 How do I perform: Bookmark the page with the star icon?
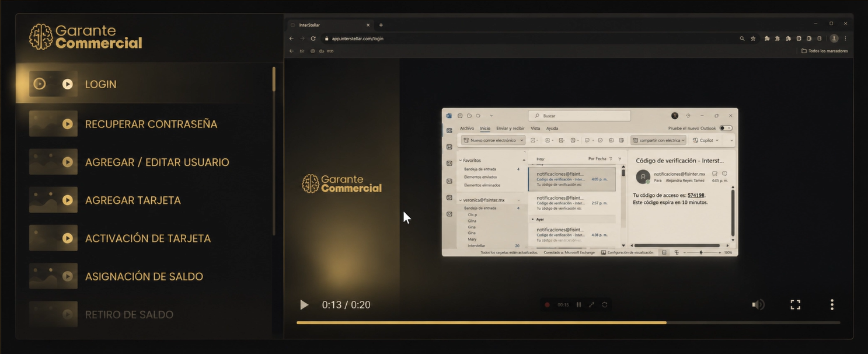coord(753,39)
